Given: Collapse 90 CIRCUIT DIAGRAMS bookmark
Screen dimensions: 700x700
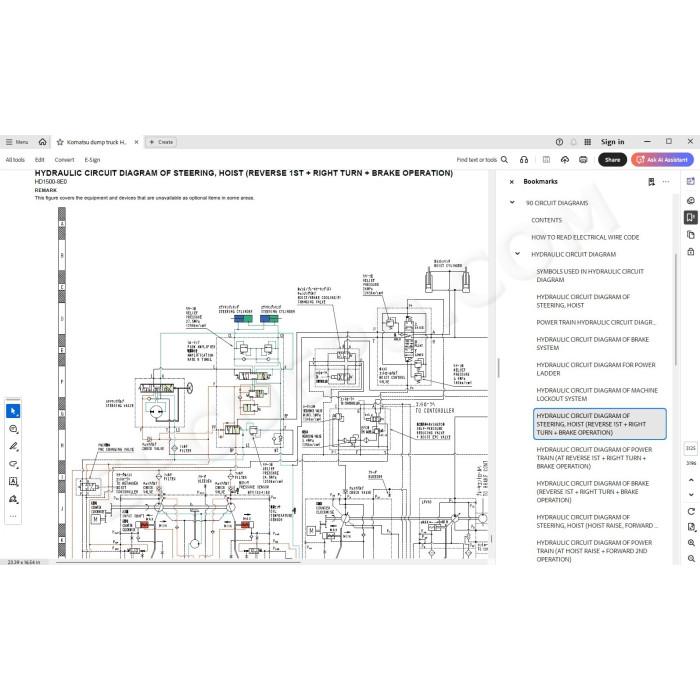Looking at the screenshot, I should [512, 202].
